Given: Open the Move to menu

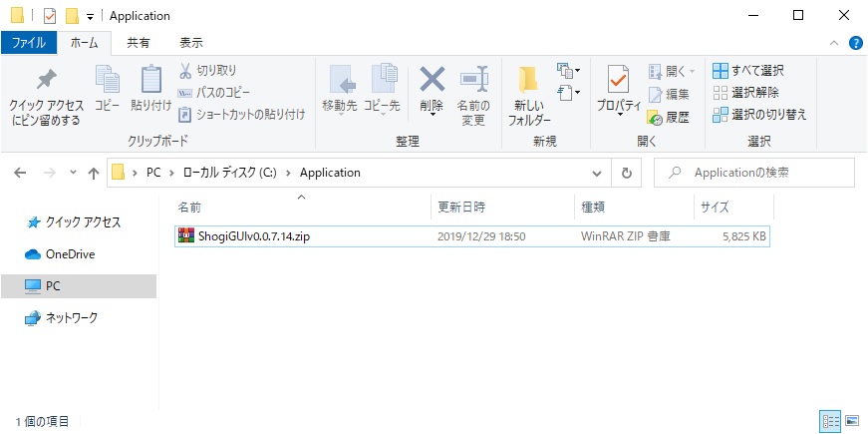Looking at the screenshot, I should click(x=340, y=91).
